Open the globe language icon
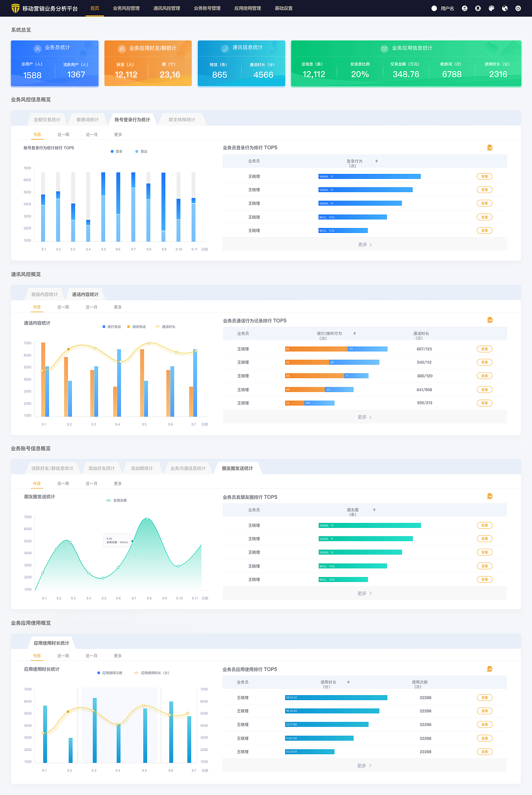 505,8
